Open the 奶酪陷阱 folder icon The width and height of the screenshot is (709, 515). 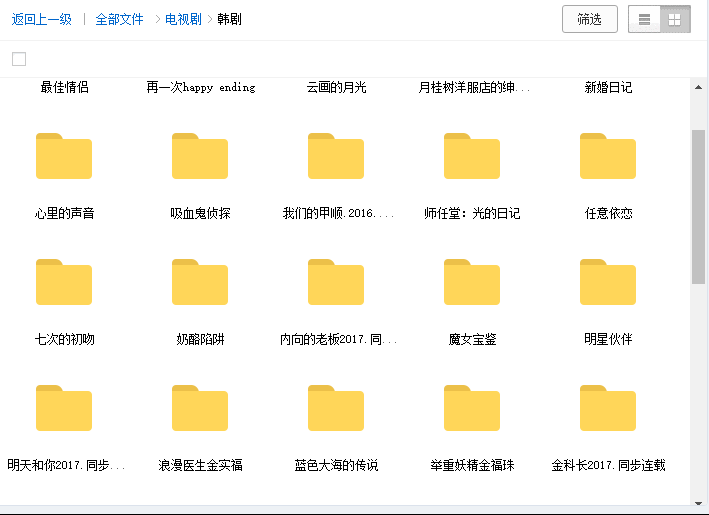[200, 283]
